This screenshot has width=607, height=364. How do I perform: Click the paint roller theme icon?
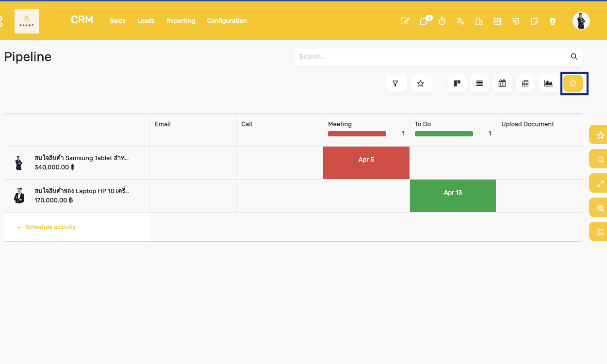516,21
